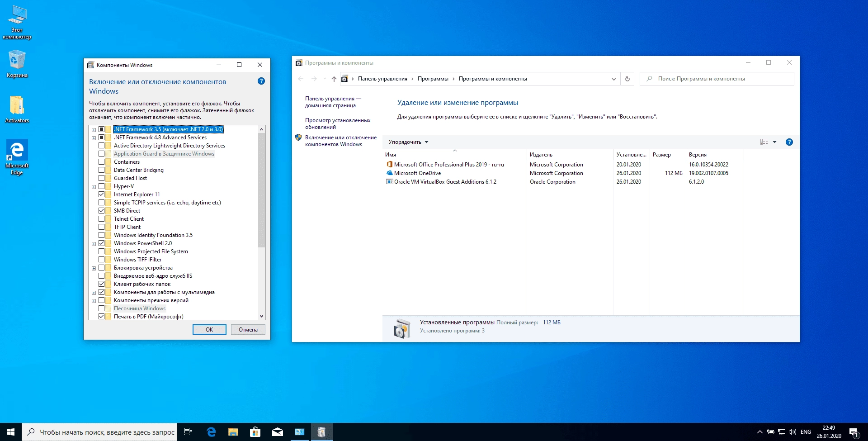Refresh the Programs and components list
This screenshot has height=441, width=868.
pos(627,79)
